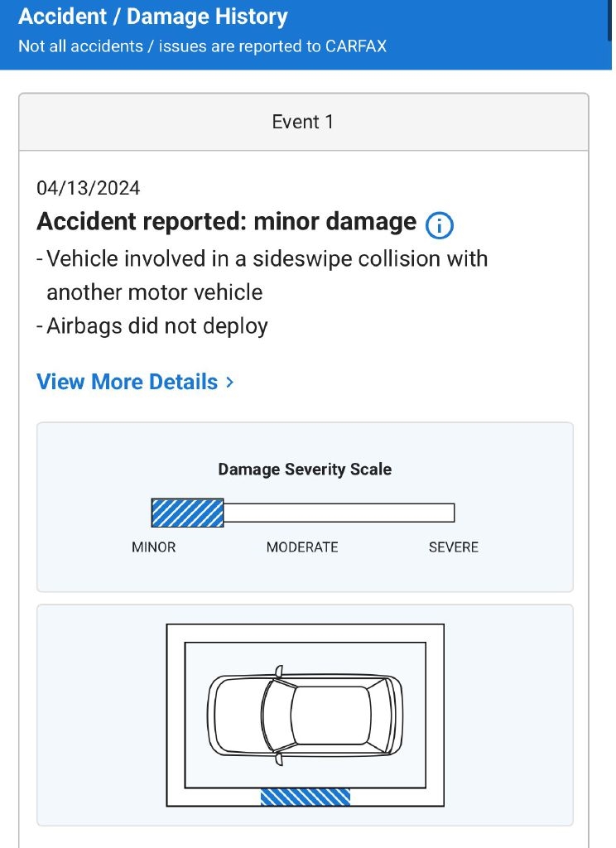This screenshot has width=616, height=848.
Task: Click the Damage Severity Scale heading
Action: tap(305, 470)
